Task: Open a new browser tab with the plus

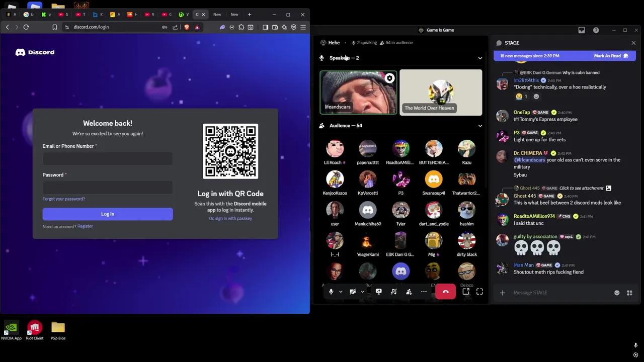Action: (249, 15)
